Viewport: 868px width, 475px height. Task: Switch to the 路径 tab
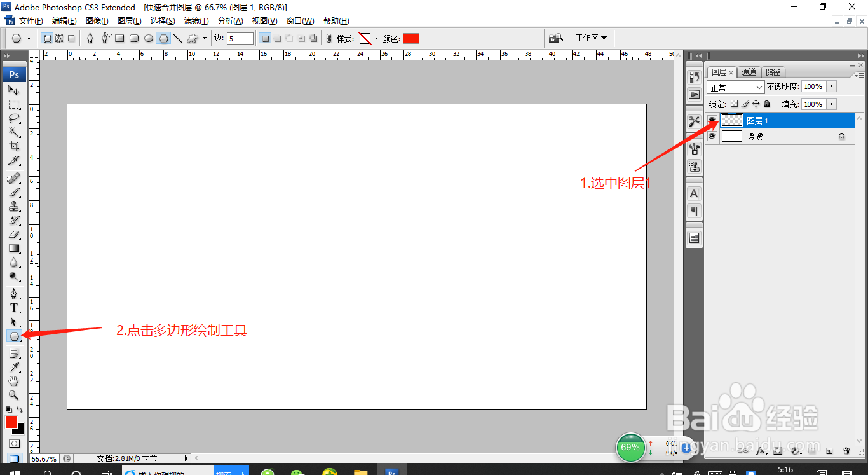coord(773,72)
